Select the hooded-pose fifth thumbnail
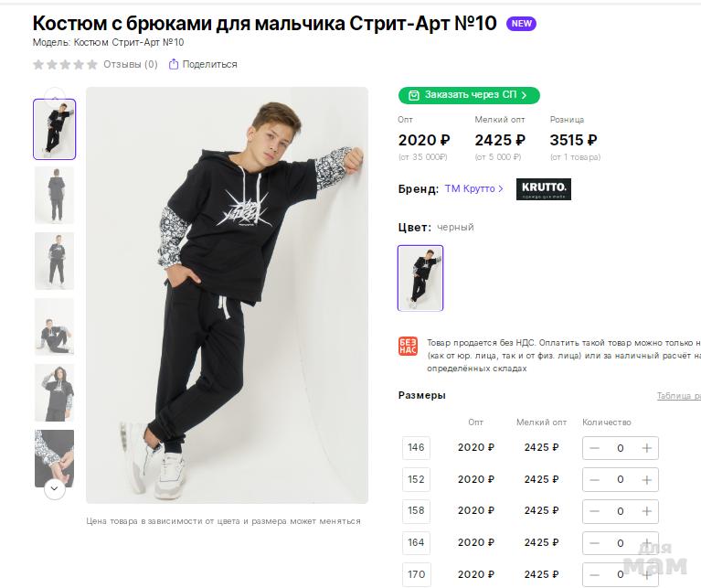This screenshot has height=588, width=701. point(54,392)
